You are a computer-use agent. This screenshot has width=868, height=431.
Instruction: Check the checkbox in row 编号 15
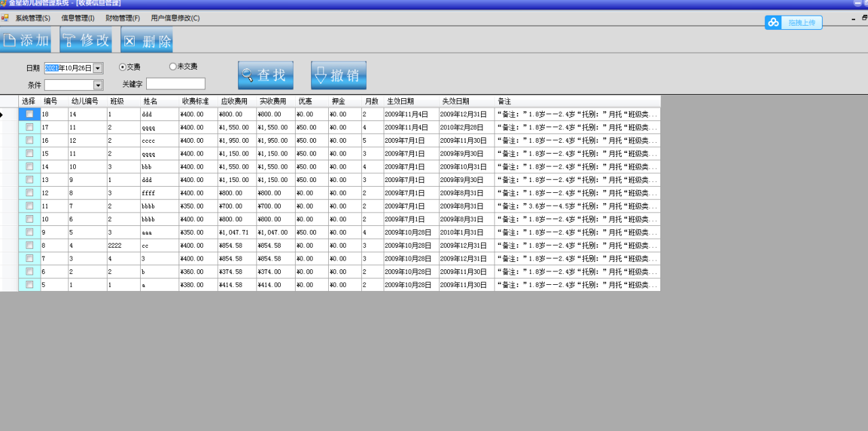click(29, 154)
